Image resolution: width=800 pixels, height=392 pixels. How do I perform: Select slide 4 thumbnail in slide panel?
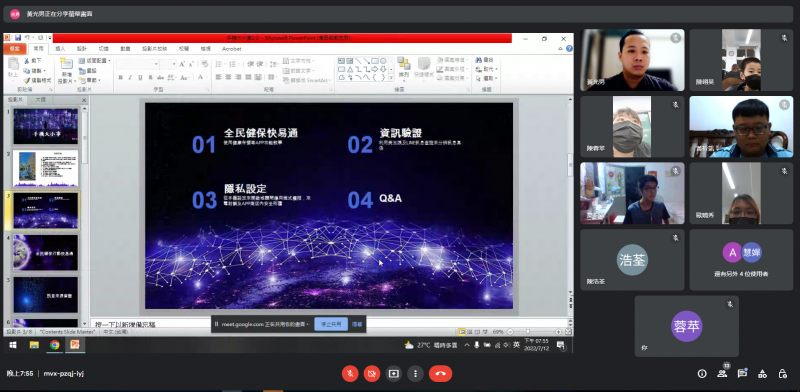(x=45, y=252)
